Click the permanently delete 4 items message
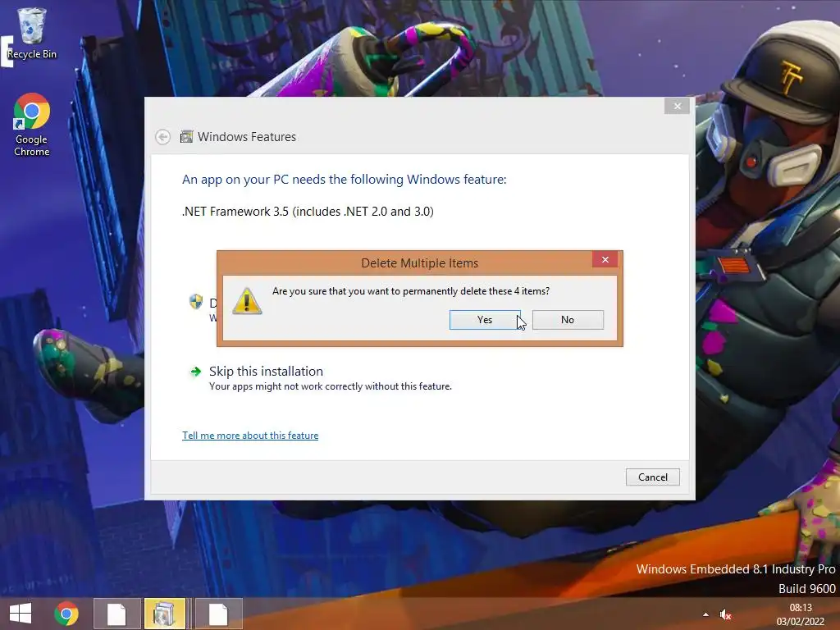Image resolution: width=840 pixels, height=630 pixels. (x=411, y=291)
